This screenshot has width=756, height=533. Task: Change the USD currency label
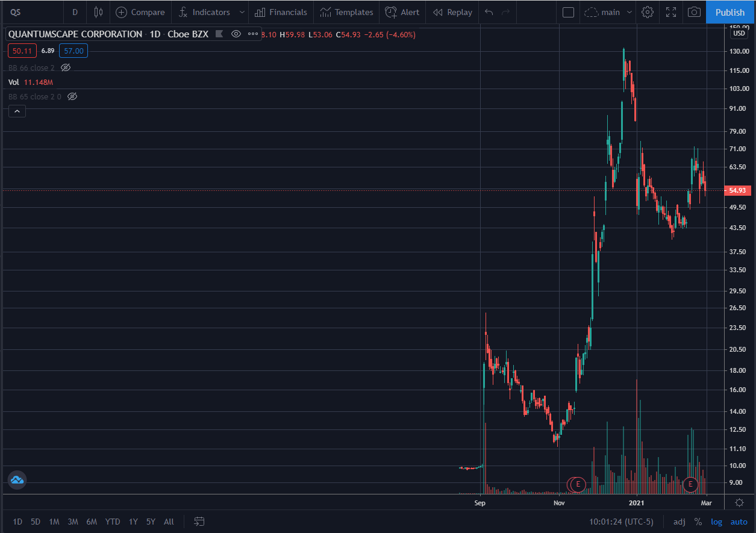coord(739,34)
